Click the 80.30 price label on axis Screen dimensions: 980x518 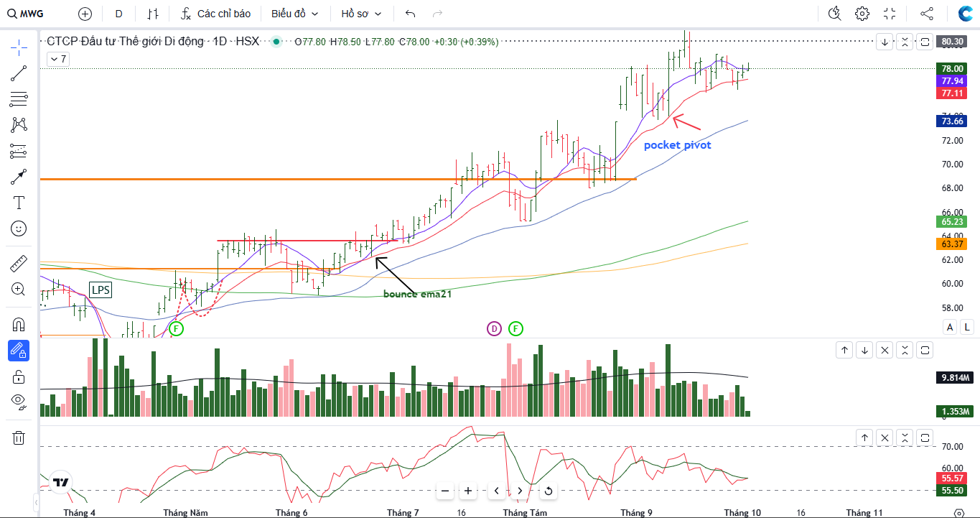coord(952,42)
